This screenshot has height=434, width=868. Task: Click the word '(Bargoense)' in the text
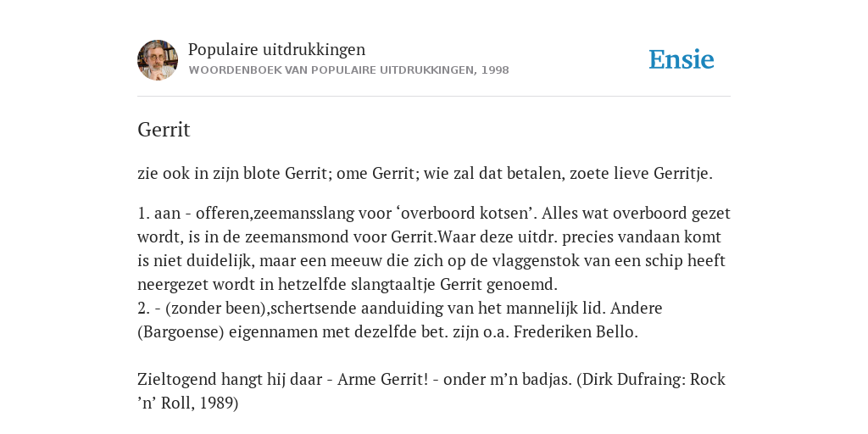click(x=181, y=331)
